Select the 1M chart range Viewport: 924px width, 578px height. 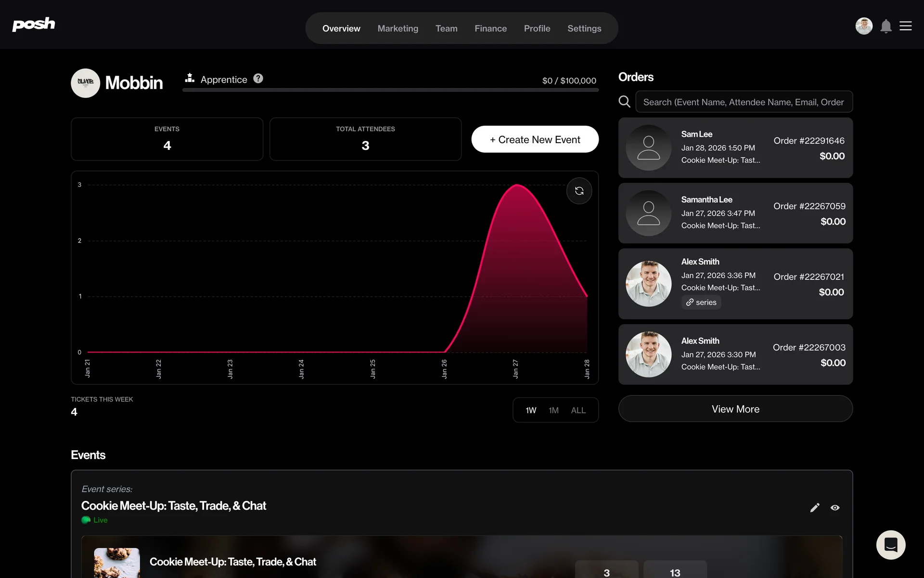[553, 410]
